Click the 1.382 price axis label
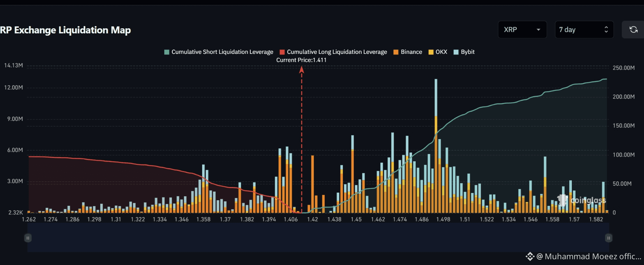The width and height of the screenshot is (644, 265). [x=247, y=219]
